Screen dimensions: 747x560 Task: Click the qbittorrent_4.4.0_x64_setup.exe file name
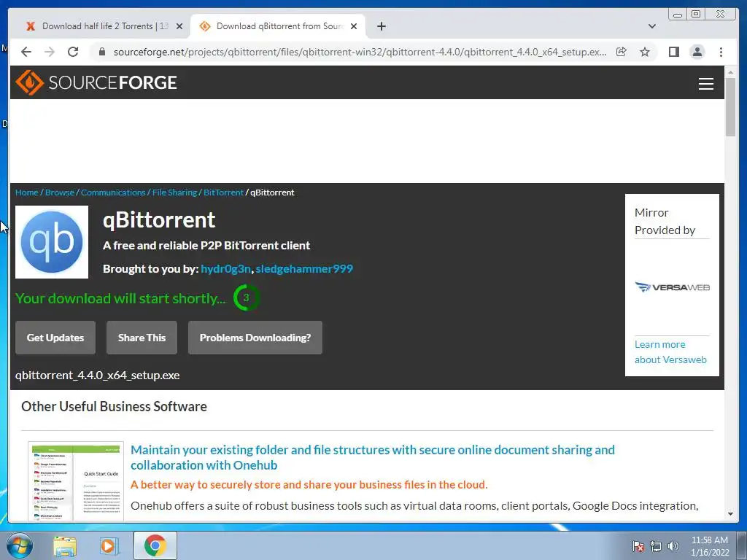pyautogui.click(x=97, y=376)
